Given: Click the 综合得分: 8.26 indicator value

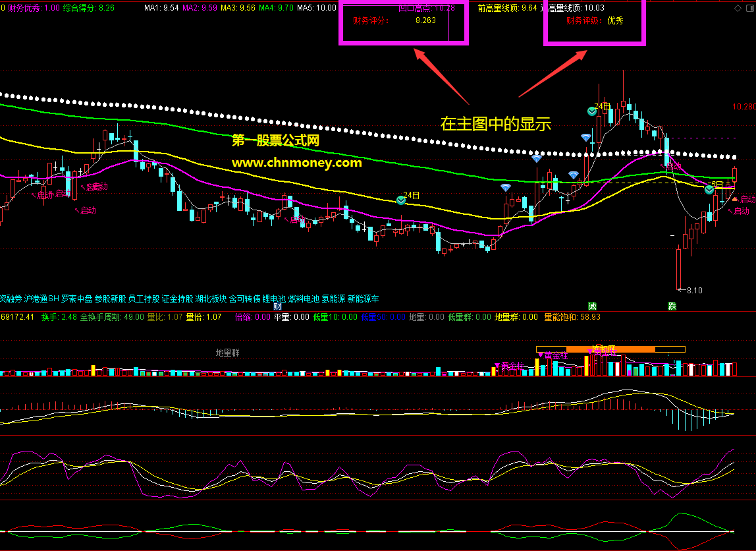Looking at the screenshot, I should coord(89,8).
